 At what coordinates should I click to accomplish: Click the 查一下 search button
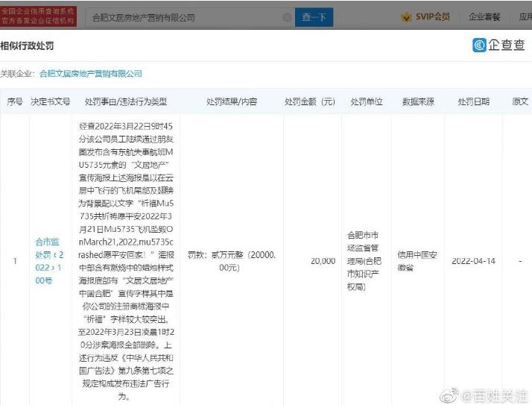(x=314, y=17)
